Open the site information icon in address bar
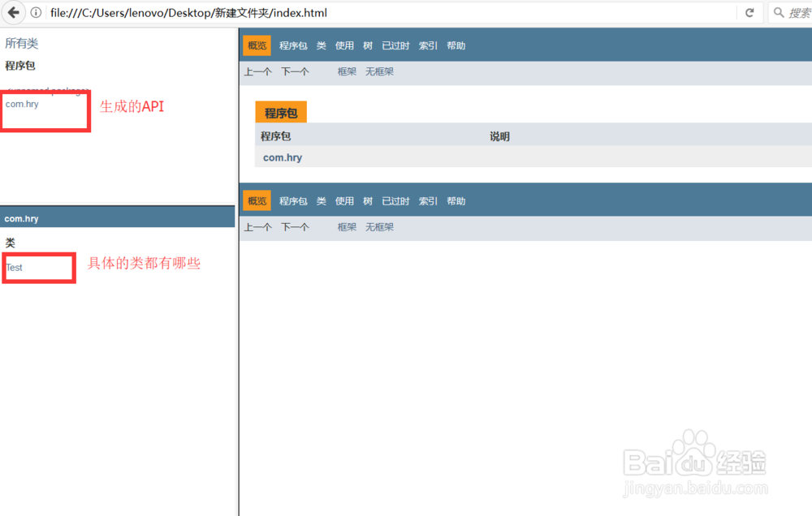 [x=36, y=12]
